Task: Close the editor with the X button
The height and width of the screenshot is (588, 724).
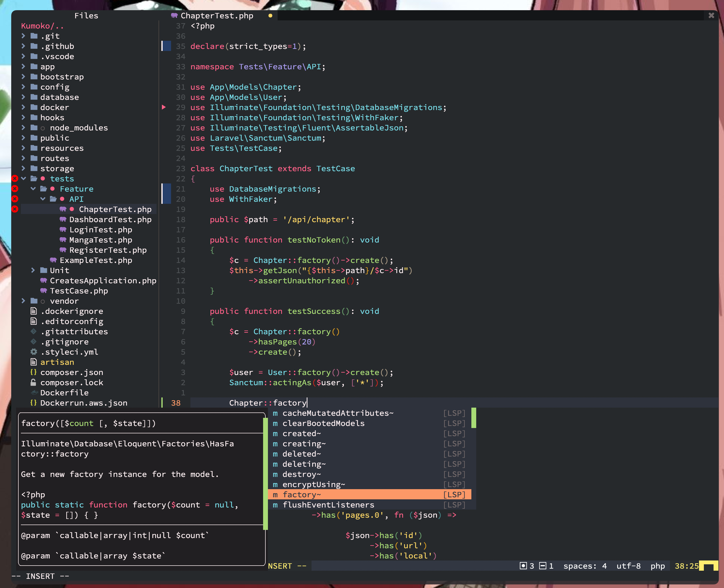Action: (x=711, y=15)
